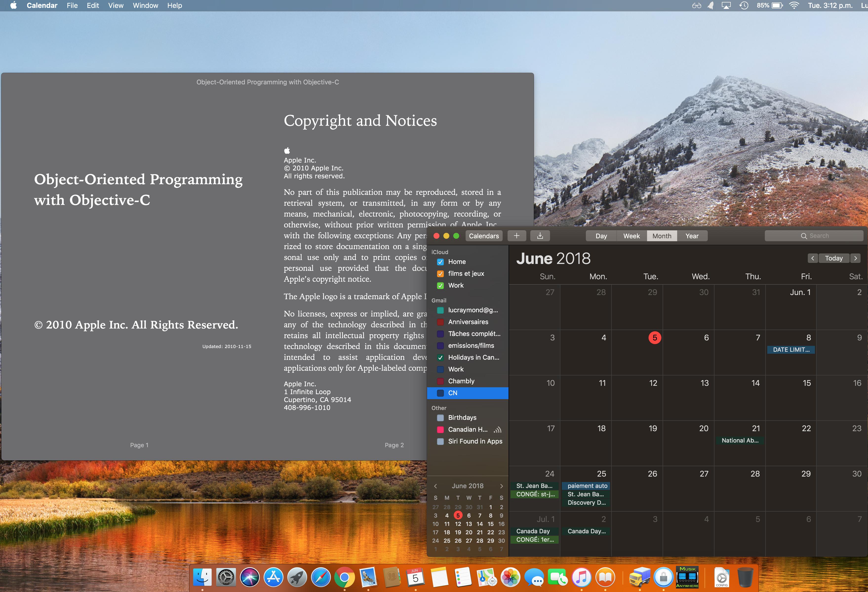Go to next month in mini calendar
868x592 pixels.
[x=501, y=486]
